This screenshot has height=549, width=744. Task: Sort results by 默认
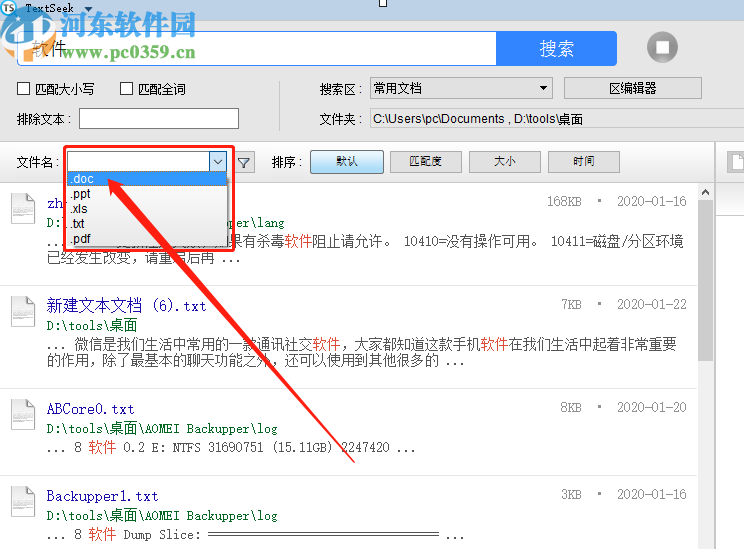(x=347, y=162)
